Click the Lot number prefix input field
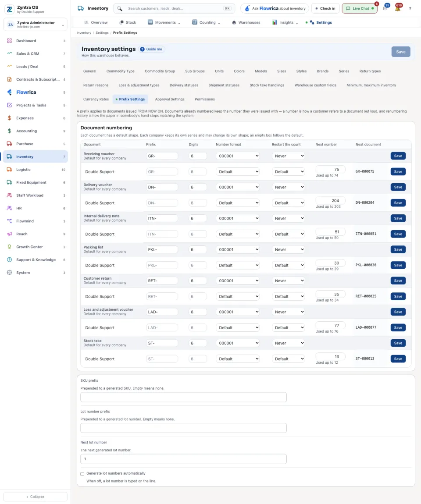421x504 pixels. tap(183, 428)
